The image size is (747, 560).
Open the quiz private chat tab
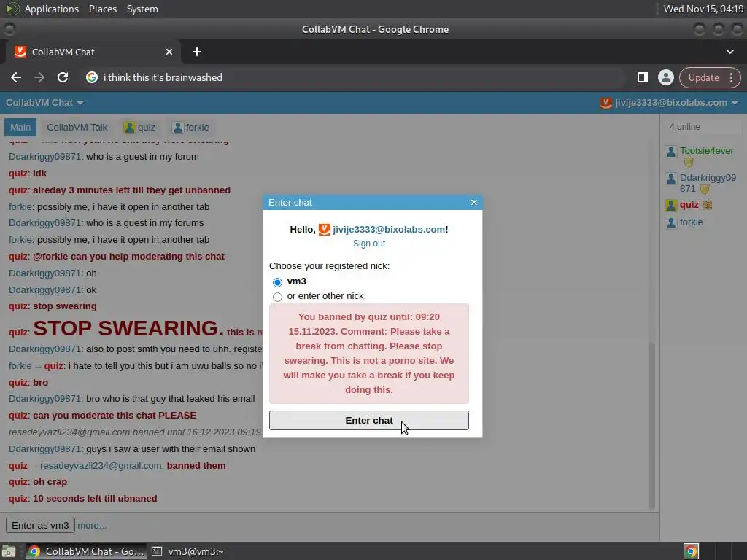pos(139,128)
